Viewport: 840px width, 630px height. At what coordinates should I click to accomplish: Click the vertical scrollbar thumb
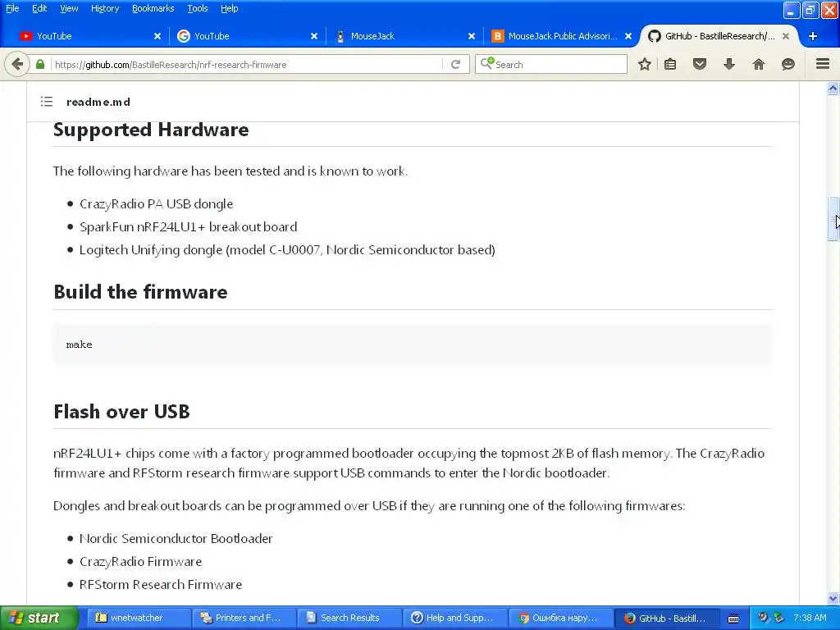coord(833,218)
